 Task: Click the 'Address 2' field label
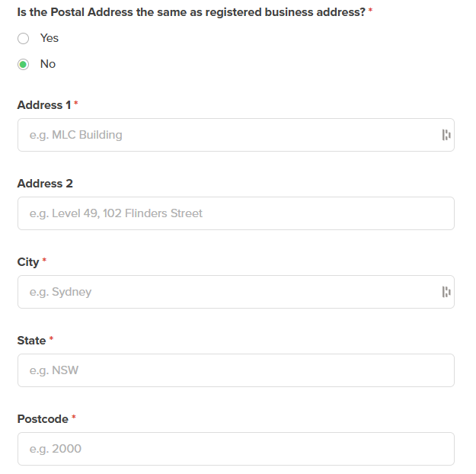tap(45, 184)
